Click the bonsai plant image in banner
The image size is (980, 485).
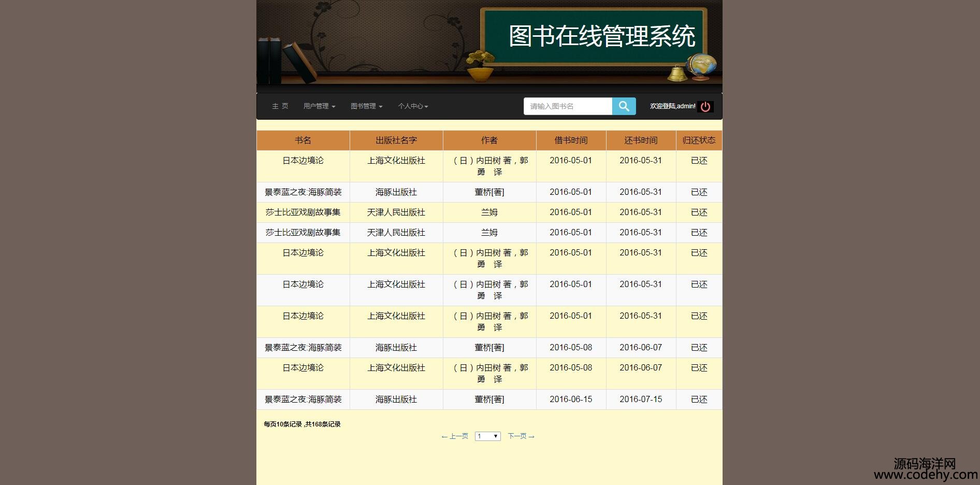(480, 65)
